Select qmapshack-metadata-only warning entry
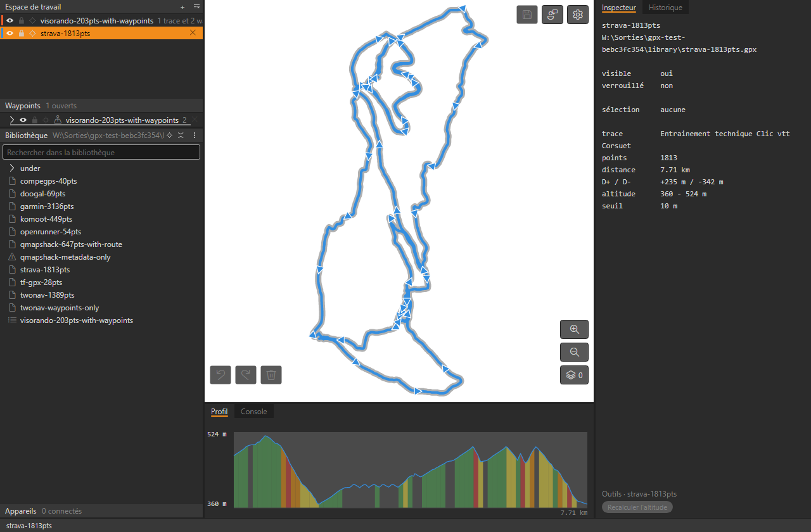 65,257
